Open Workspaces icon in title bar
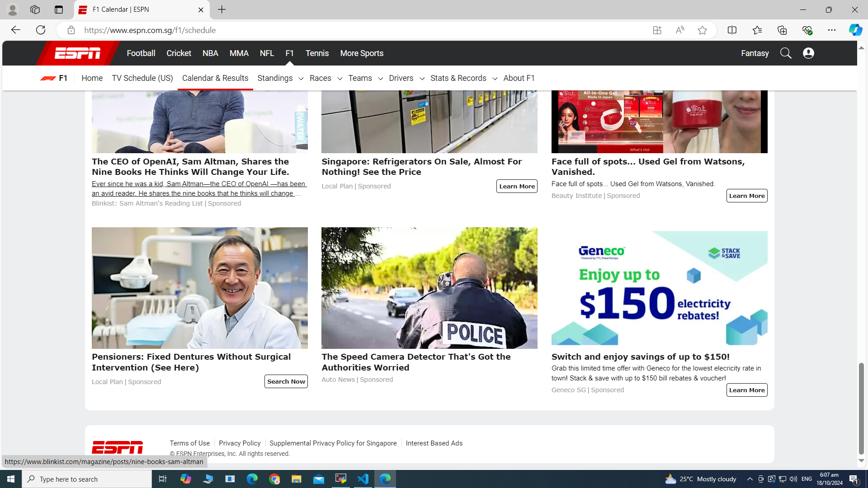The height and width of the screenshot is (488, 868). 35,9
